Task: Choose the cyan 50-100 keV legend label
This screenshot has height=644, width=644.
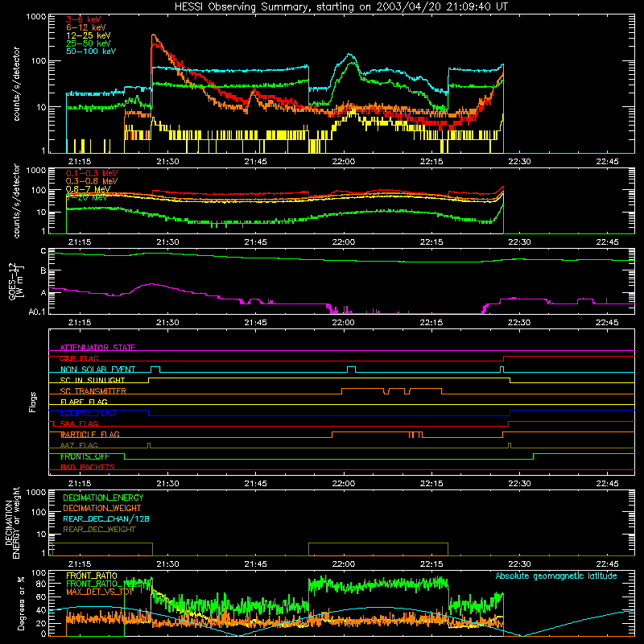Action: pyautogui.click(x=91, y=52)
